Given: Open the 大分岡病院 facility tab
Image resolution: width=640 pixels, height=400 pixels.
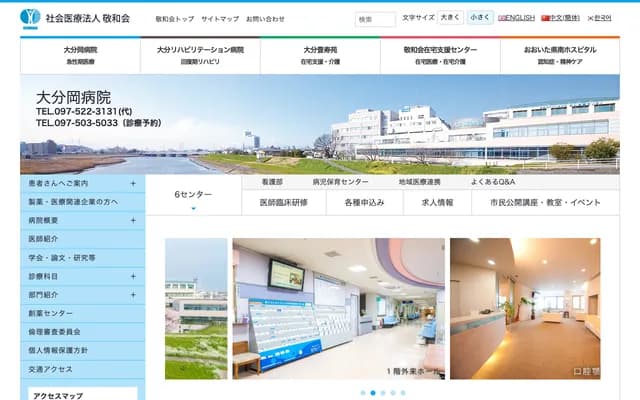Looking at the screenshot, I should [x=80, y=55].
